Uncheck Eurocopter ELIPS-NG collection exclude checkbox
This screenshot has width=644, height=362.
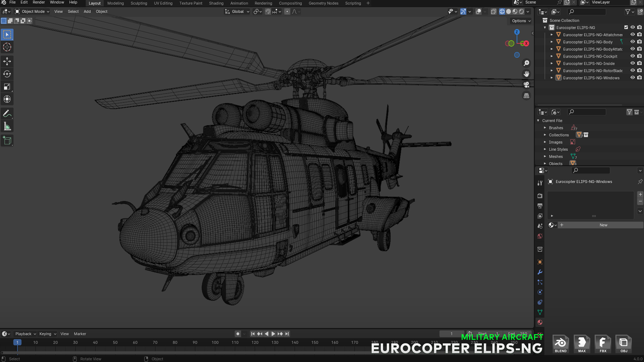point(626,27)
